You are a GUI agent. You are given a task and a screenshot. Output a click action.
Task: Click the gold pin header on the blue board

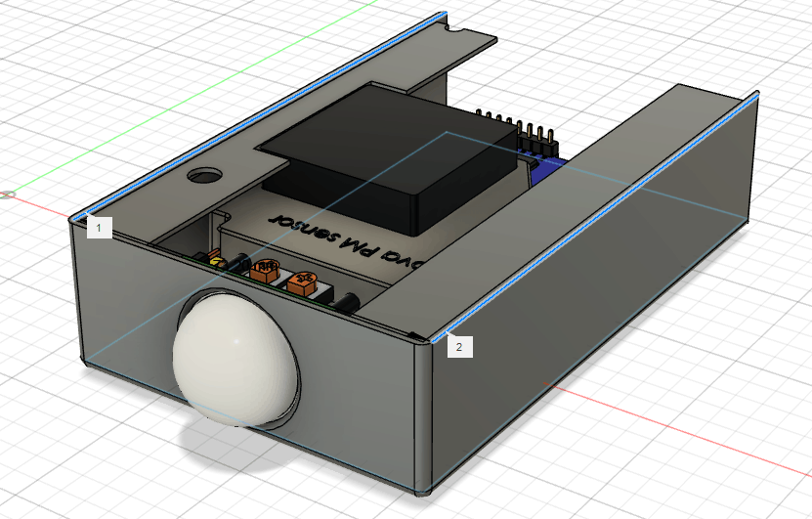(518, 134)
